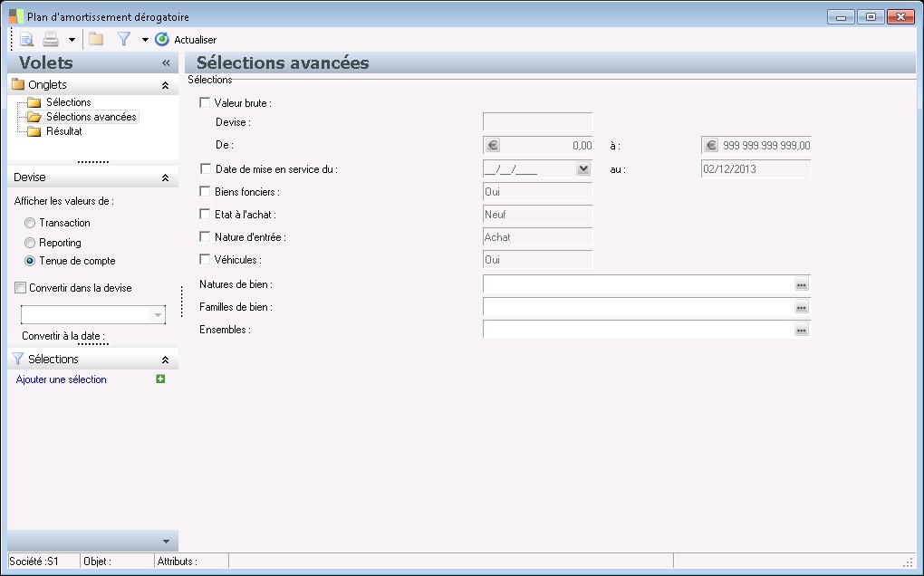Screen dimensions: 924x576
Task: Click the Ajouter une sélection link
Action: click(x=62, y=379)
